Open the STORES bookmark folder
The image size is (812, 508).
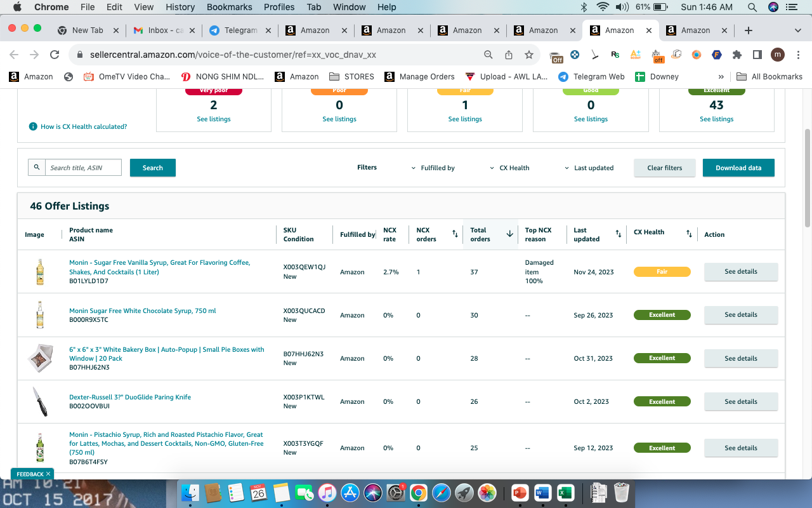351,77
